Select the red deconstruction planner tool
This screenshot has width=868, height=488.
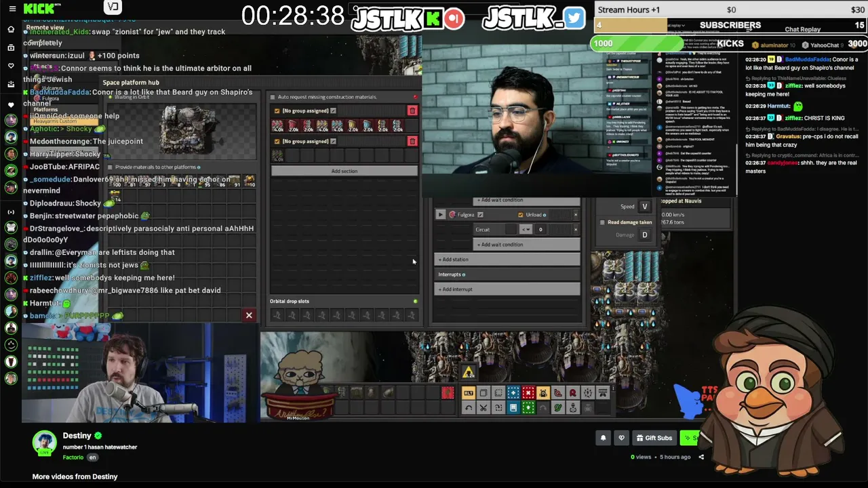click(528, 393)
